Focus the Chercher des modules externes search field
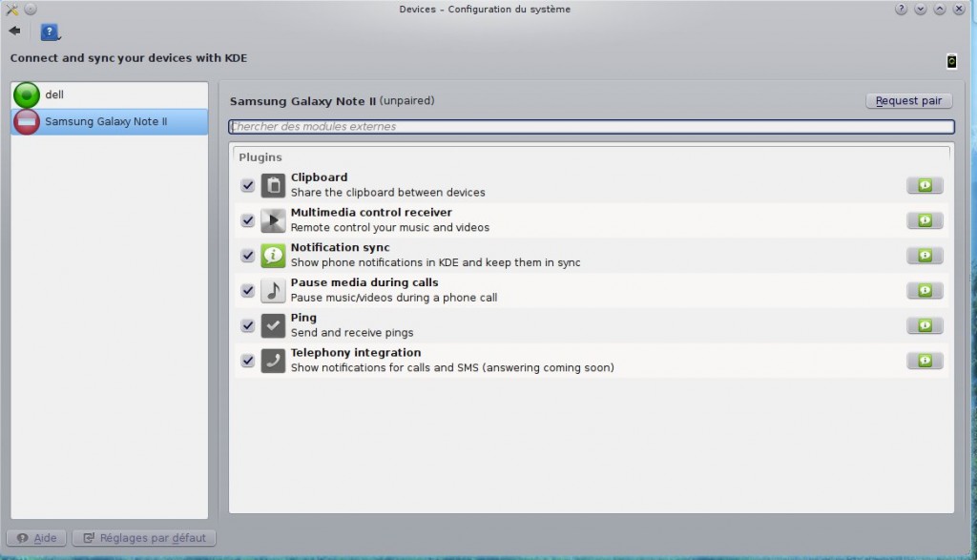 [592, 127]
